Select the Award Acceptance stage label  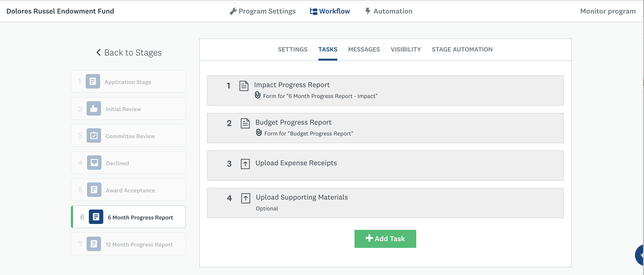tap(130, 190)
